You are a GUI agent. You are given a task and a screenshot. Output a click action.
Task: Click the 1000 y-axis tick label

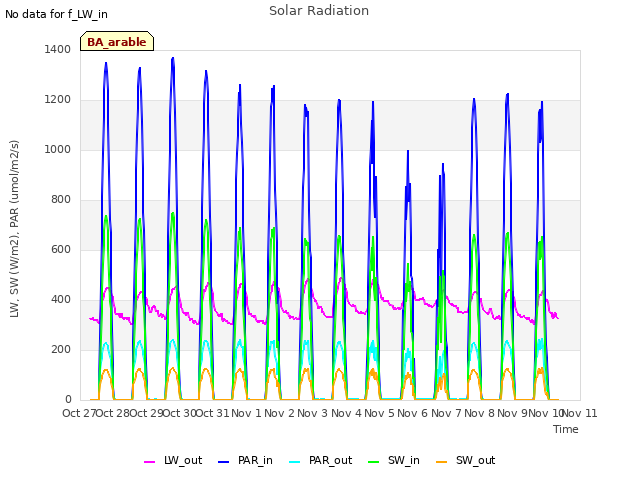[x=58, y=149]
